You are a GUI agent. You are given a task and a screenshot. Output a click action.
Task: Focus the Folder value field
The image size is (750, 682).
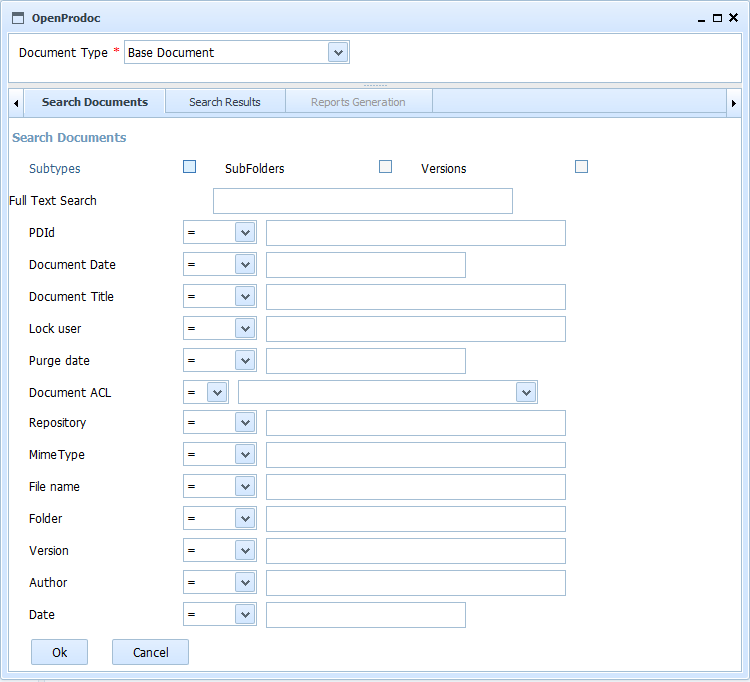click(416, 519)
